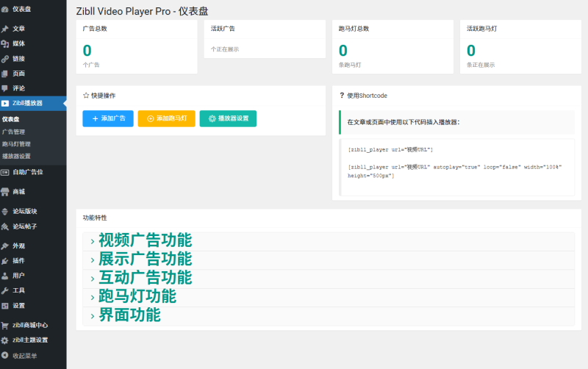Image resolution: width=588 pixels, height=369 pixels.
Task: Click the star icon beside 快捷操作
Action: click(x=86, y=96)
